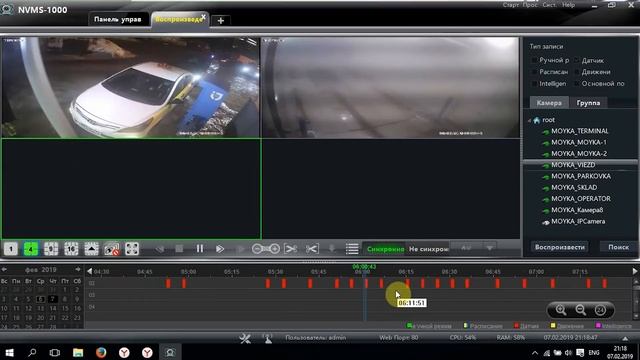This screenshot has width=640, height=360.
Task: Select camera MOYKA_OPERATOR
Action: [581, 199]
